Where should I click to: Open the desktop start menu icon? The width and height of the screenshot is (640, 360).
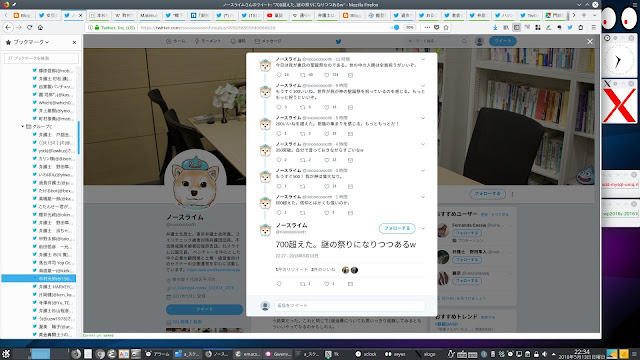(x=6, y=354)
